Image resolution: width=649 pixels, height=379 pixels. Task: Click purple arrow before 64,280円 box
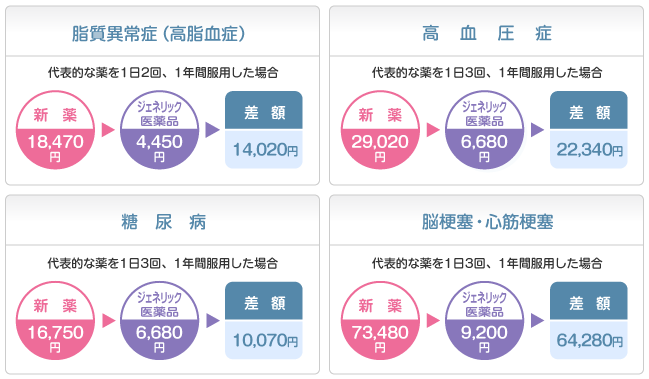tap(537, 321)
